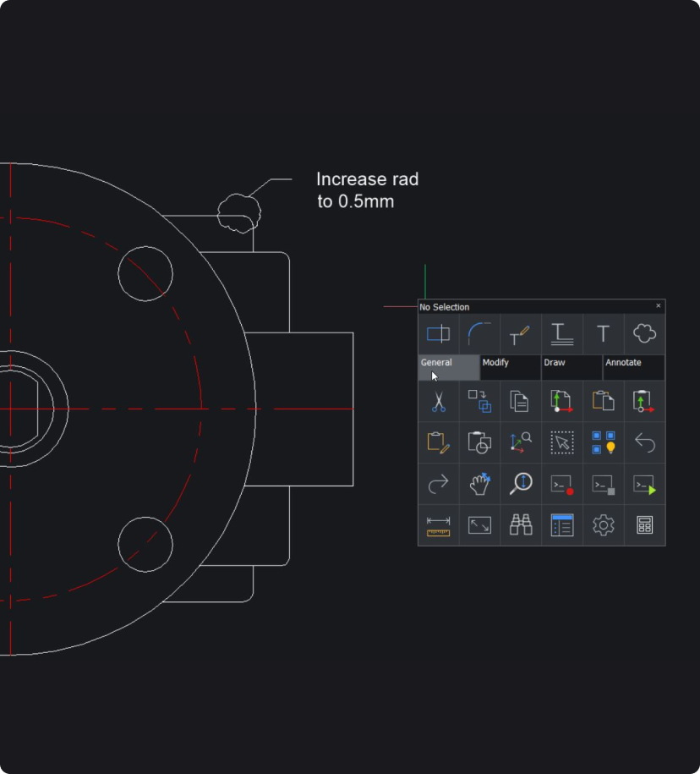
Task: Open the Settings gear icon
Action: (x=603, y=525)
